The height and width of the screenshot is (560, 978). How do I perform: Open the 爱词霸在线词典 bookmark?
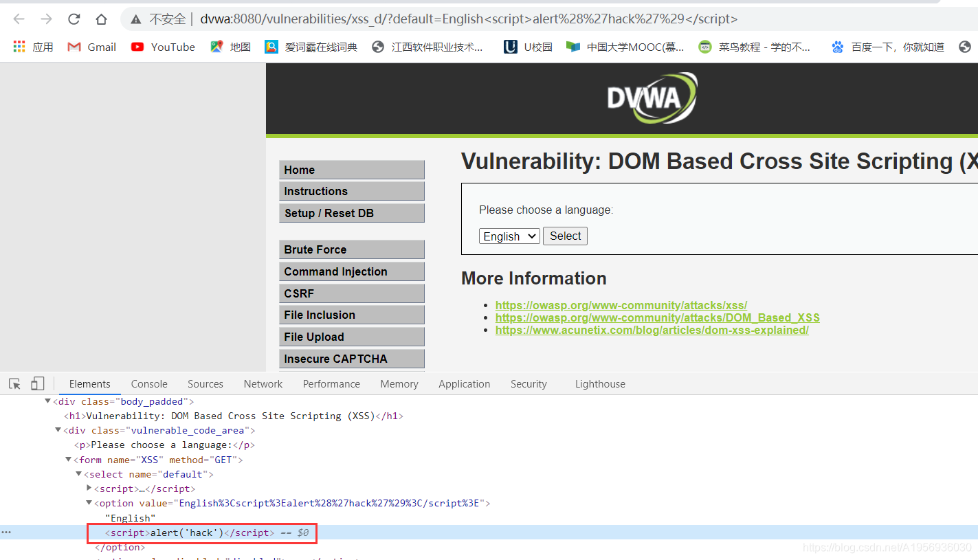311,47
